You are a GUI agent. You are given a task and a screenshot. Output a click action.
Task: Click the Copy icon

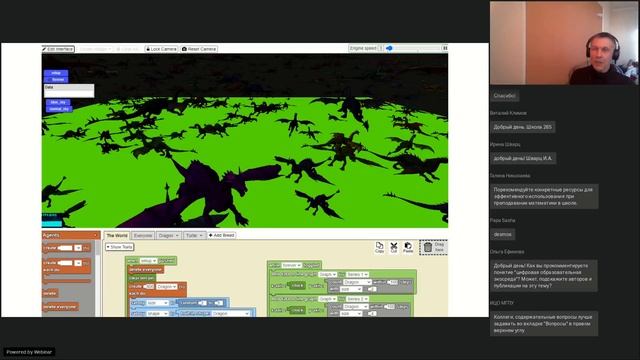(379, 247)
